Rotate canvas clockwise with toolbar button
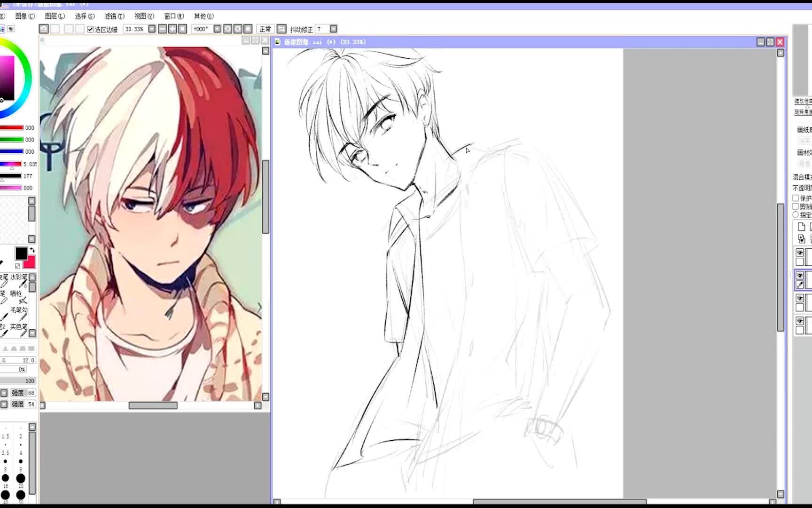 238,29
